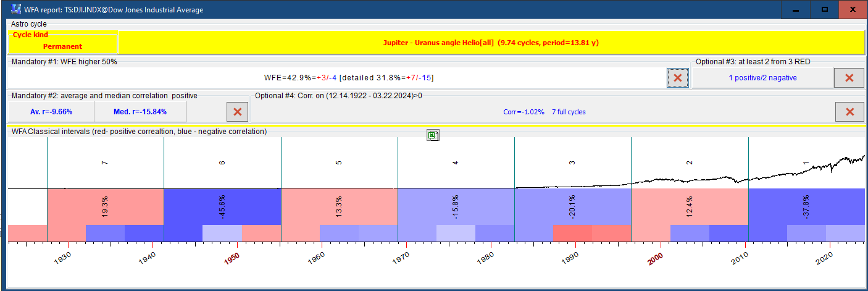Minimize the WFA report window
This screenshot has height=291, width=868.
click(x=796, y=10)
